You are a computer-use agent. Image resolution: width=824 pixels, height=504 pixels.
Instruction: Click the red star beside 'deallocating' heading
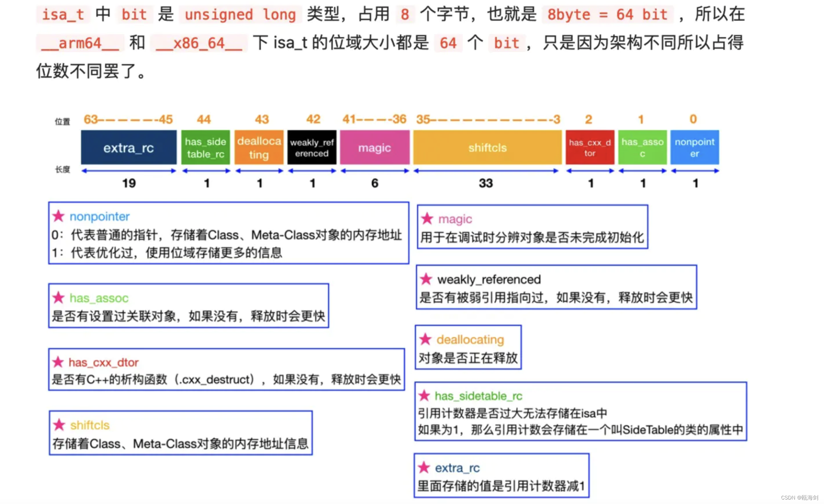click(425, 339)
